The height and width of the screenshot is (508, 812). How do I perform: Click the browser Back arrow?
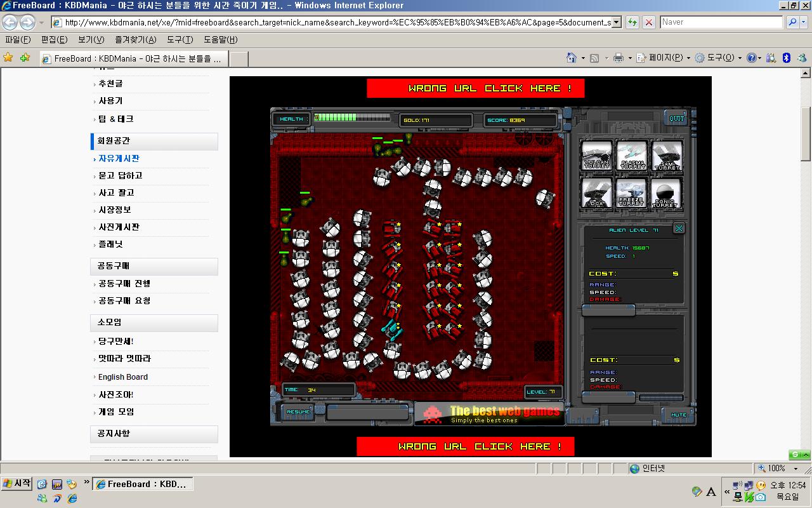(10, 22)
